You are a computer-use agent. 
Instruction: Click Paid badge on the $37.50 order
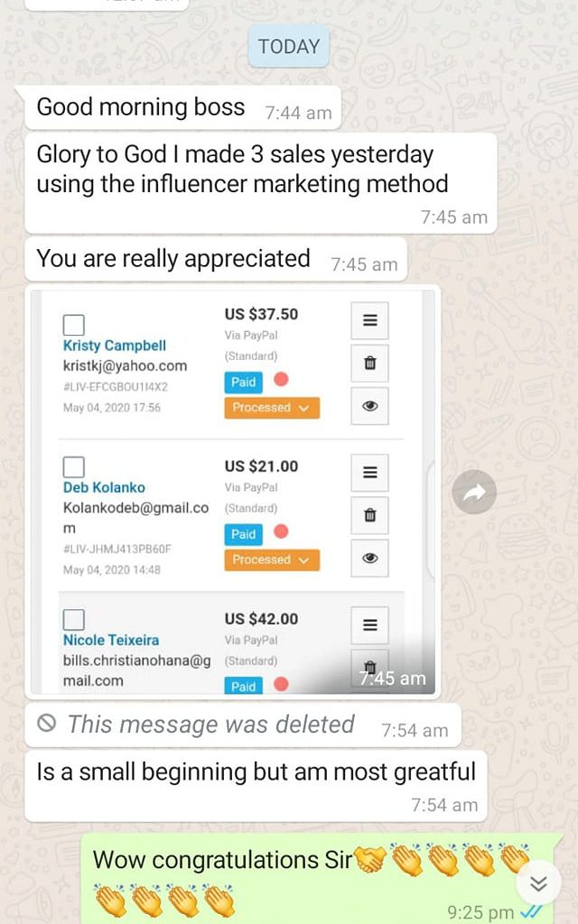[243, 383]
